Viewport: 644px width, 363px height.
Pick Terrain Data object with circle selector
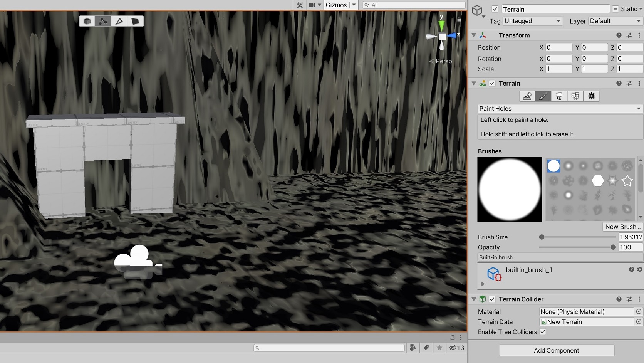coord(639,321)
